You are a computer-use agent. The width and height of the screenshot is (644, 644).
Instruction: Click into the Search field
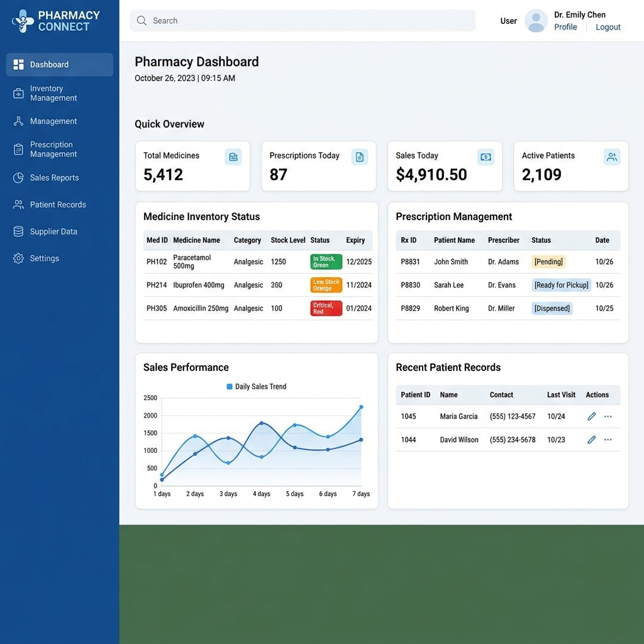(303, 21)
